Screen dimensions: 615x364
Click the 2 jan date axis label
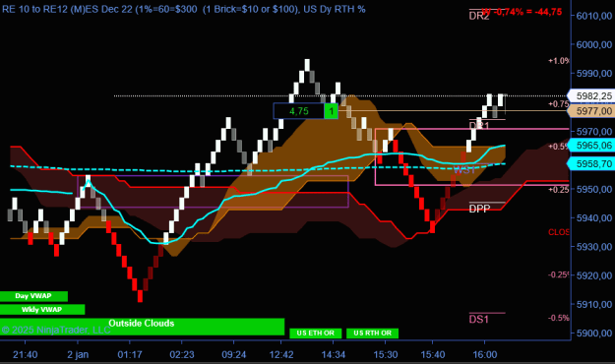click(78, 354)
